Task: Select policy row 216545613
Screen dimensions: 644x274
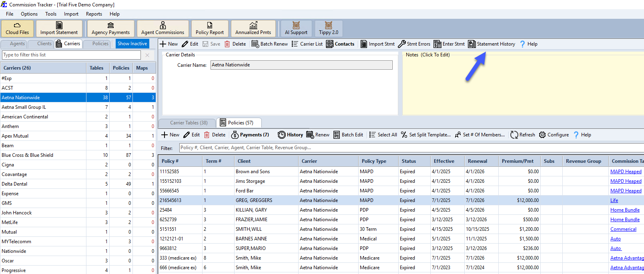Action: pos(401,200)
